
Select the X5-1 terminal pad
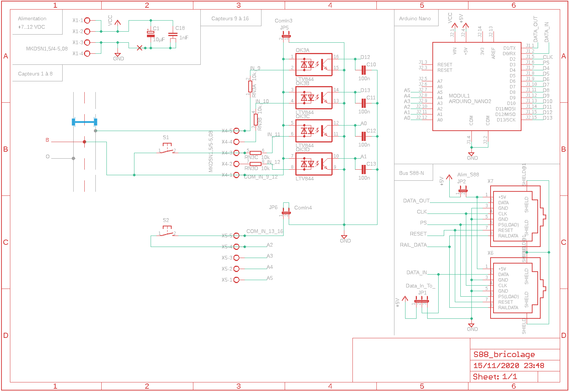[x=236, y=280]
